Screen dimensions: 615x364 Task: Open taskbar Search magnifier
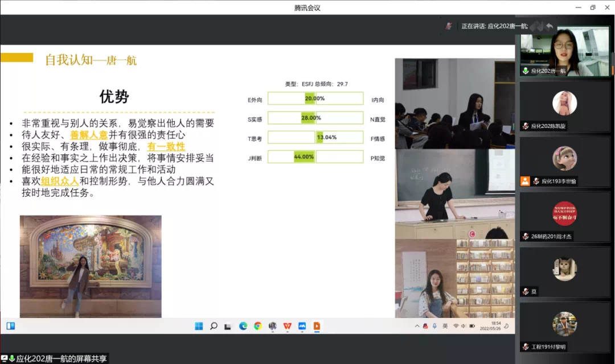[x=214, y=326]
